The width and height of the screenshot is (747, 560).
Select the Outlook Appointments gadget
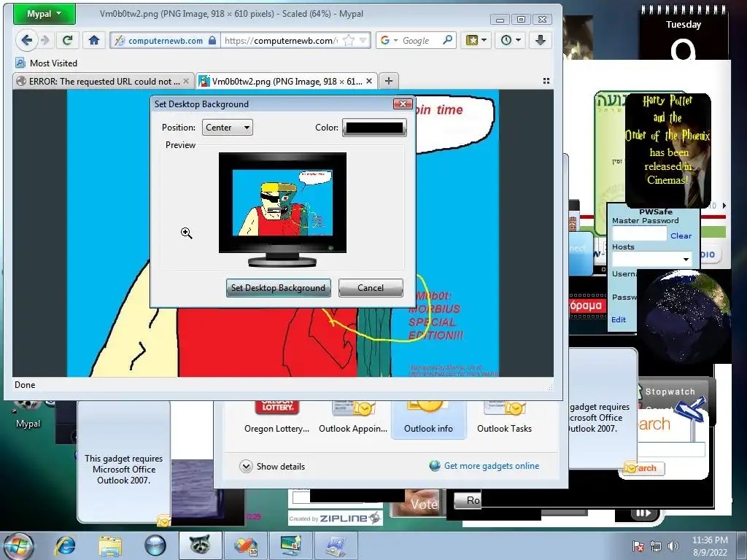tap(353, 418)
